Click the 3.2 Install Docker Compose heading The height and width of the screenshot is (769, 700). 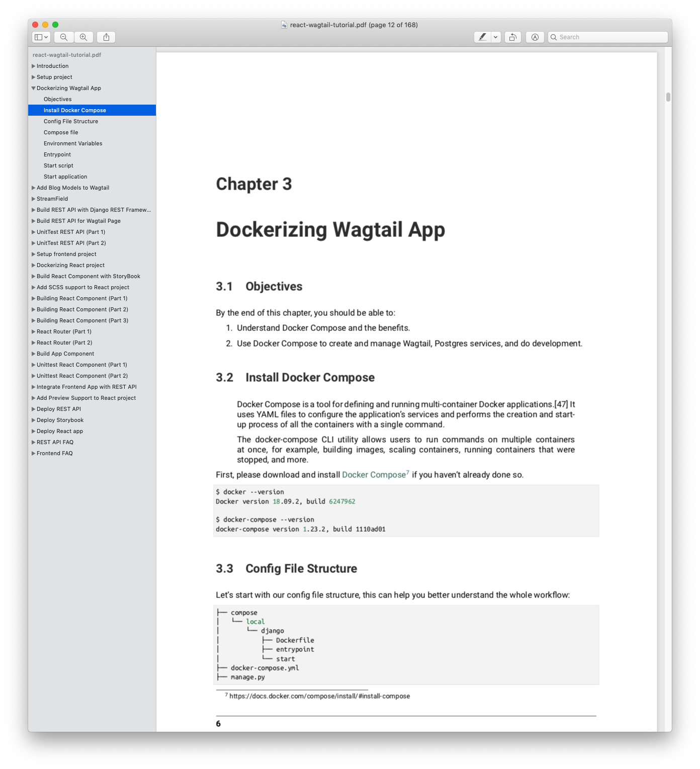(295, 378)
